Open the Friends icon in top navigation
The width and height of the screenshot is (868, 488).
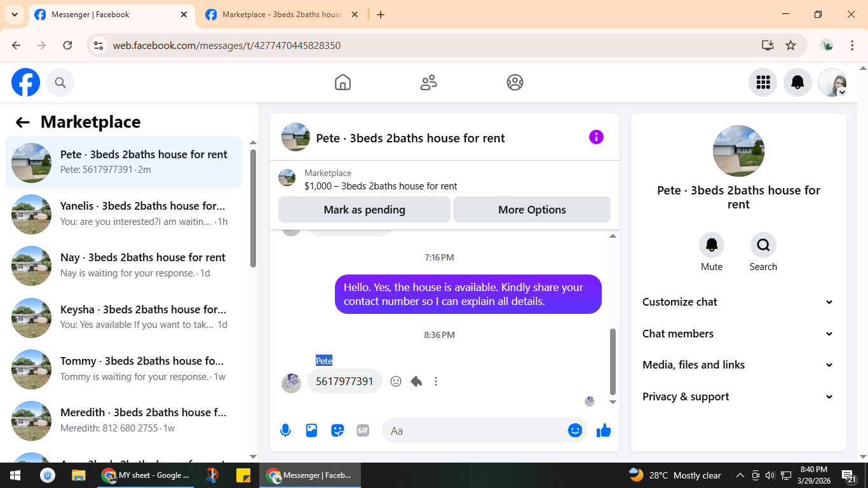429,83
